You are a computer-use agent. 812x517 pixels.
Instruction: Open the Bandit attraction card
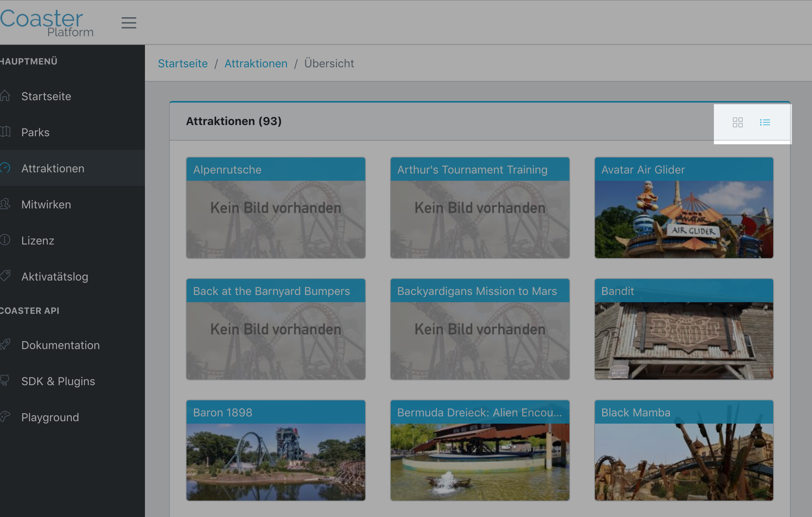point(684,329)
